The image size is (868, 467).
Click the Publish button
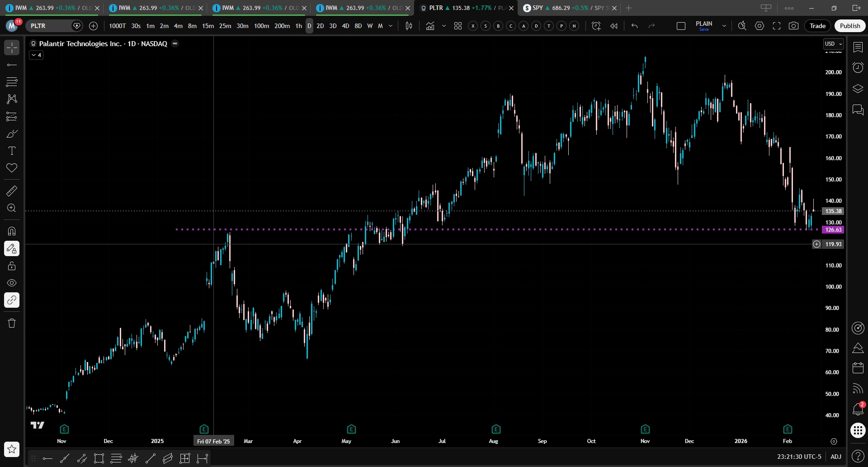tap(849, 26)
